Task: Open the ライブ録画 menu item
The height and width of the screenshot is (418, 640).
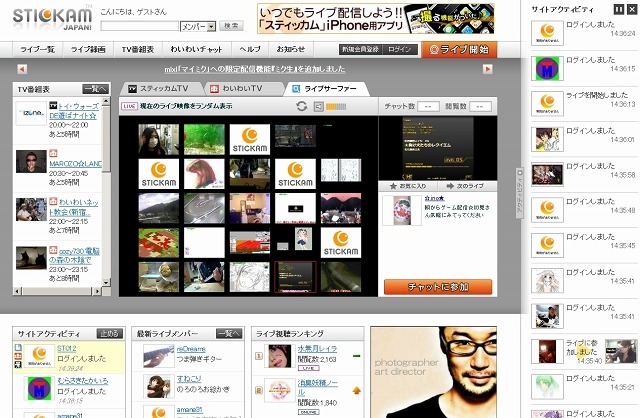Action: click(x=88, y=49)
